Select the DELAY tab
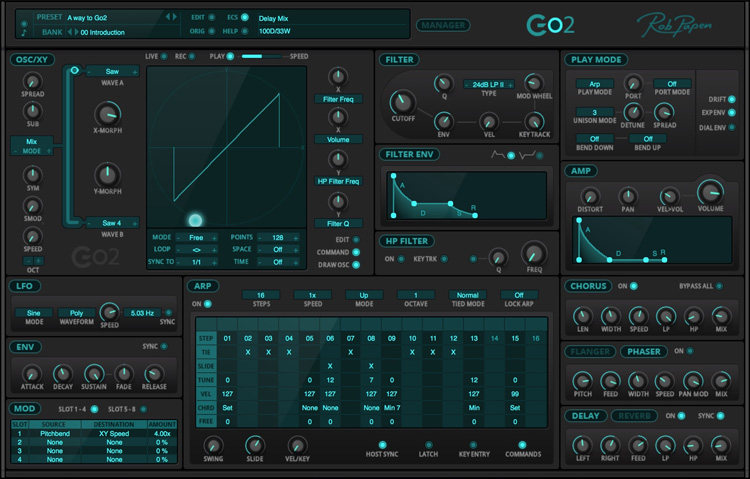The width and height of the screenshot is (750, 479). tap(585, 416)
